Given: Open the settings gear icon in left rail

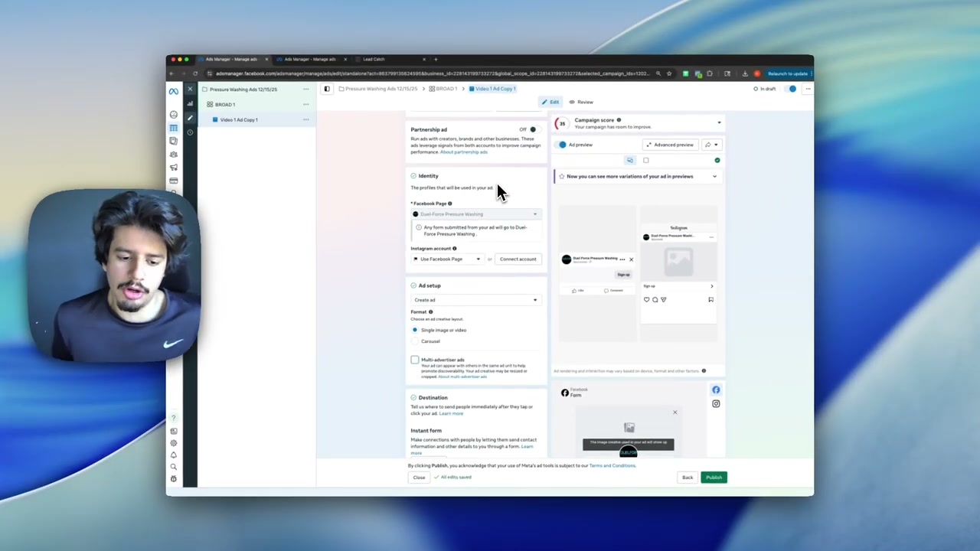Looking at the screenshot, I should click(174, 443).
